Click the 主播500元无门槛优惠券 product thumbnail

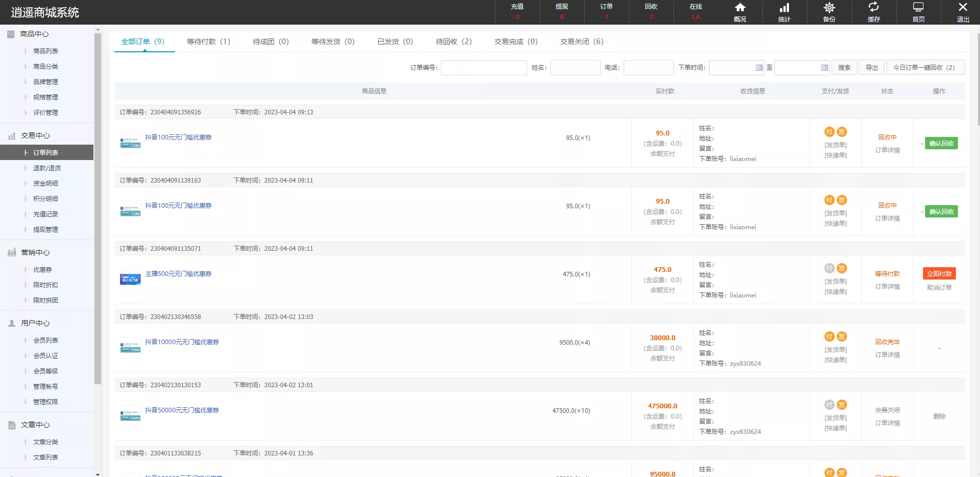(130, 280)
